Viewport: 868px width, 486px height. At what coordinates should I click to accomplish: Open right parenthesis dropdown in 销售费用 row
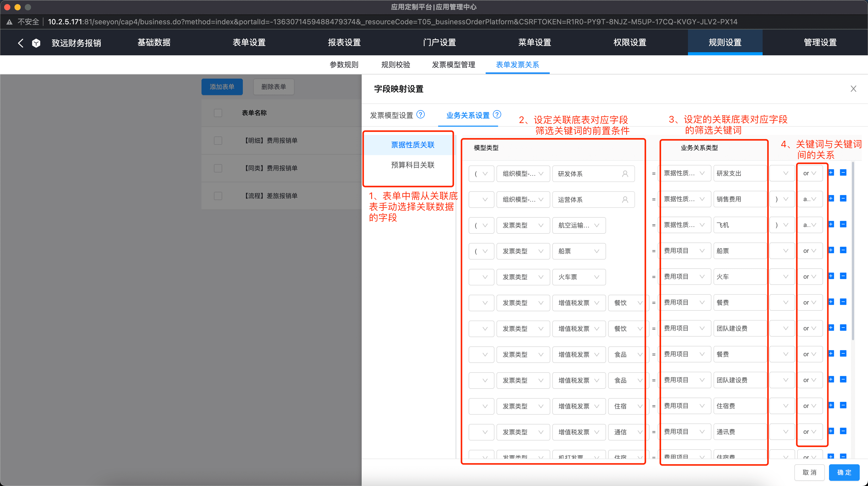(x=782, y=199)
